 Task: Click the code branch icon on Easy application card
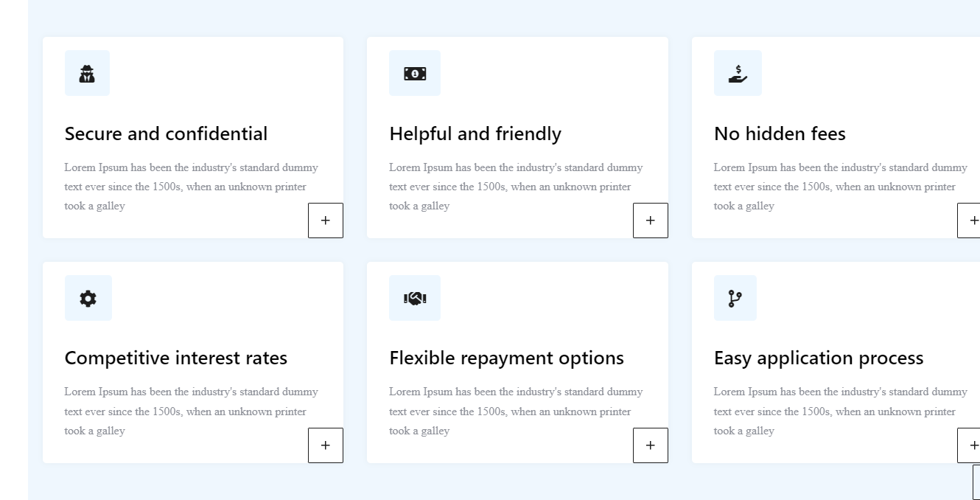tap(735, 299)
